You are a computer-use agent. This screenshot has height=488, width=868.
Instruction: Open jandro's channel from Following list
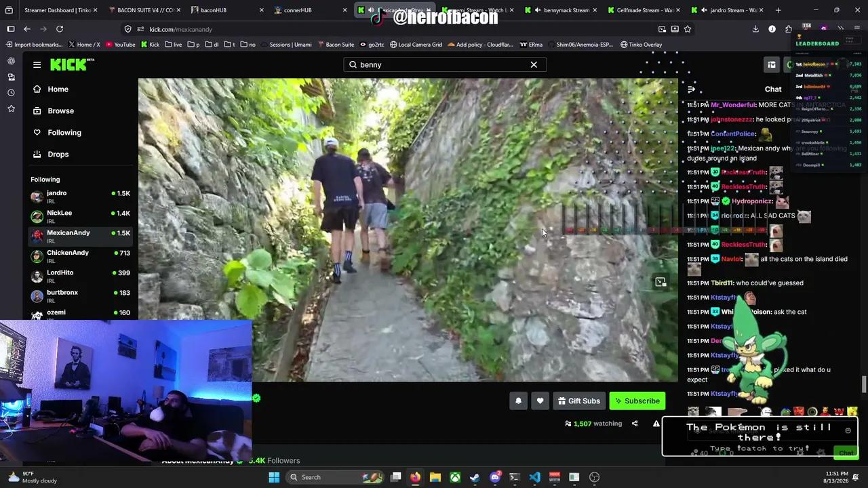(81, 197)
